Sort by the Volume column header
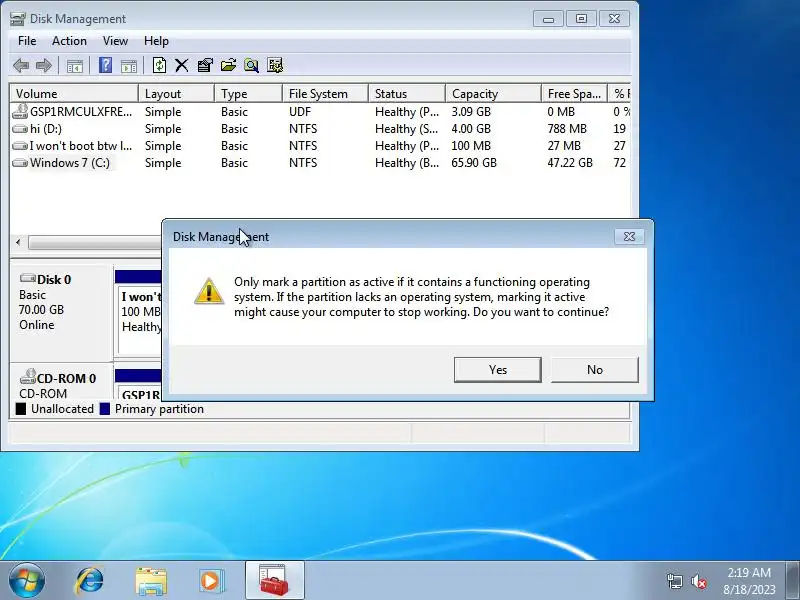Viewport: 800px width, 600px height. pos(74,94)
